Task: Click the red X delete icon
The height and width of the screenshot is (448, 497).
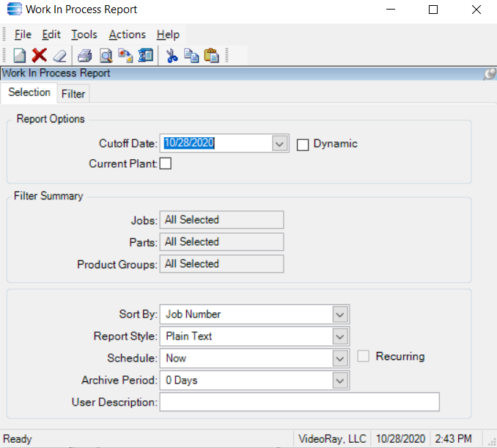Action: pyautogui.click(x=40, y=56)
